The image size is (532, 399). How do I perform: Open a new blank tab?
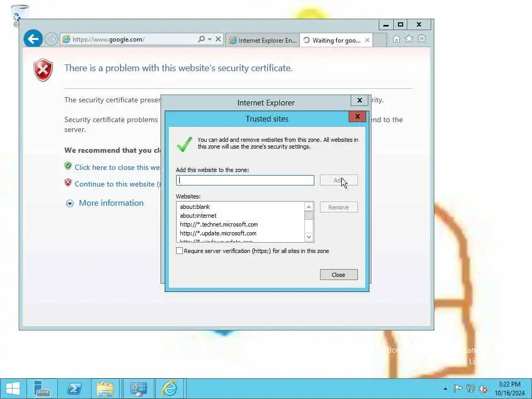pyautogui.click(x=380, y=41)
